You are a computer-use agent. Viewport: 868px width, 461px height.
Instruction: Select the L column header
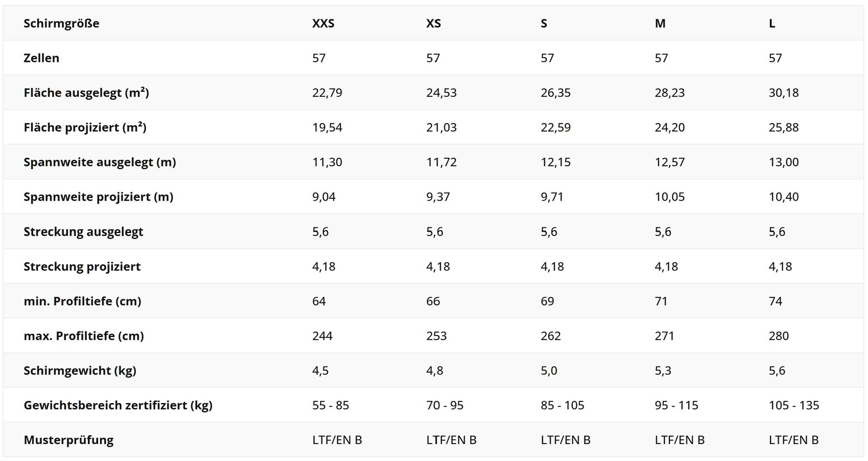[x=772, y=23]
